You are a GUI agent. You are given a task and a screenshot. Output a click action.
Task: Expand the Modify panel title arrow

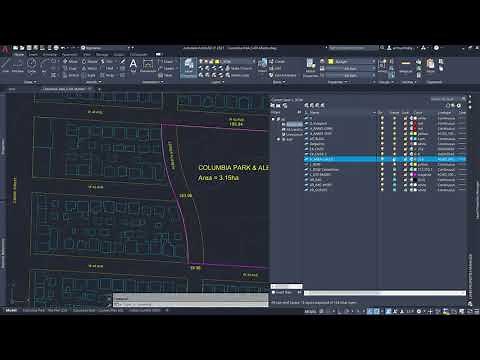pyautogui.click(x=100, y=82)
